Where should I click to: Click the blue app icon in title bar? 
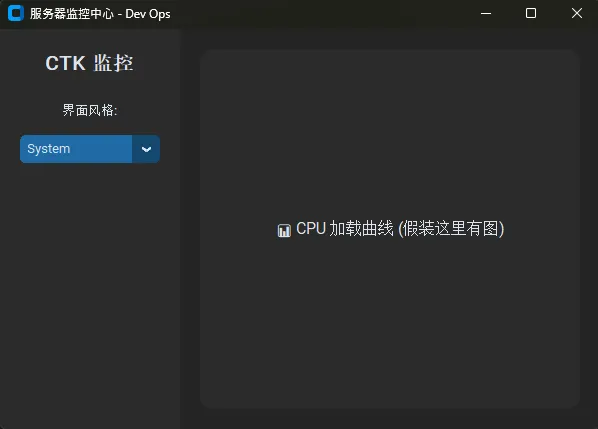coord(16,13)
